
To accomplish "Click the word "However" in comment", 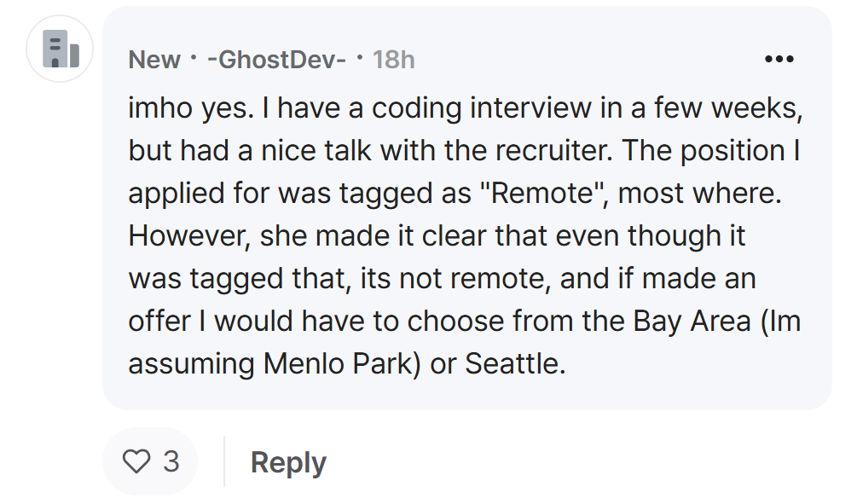I will point(189,235).
